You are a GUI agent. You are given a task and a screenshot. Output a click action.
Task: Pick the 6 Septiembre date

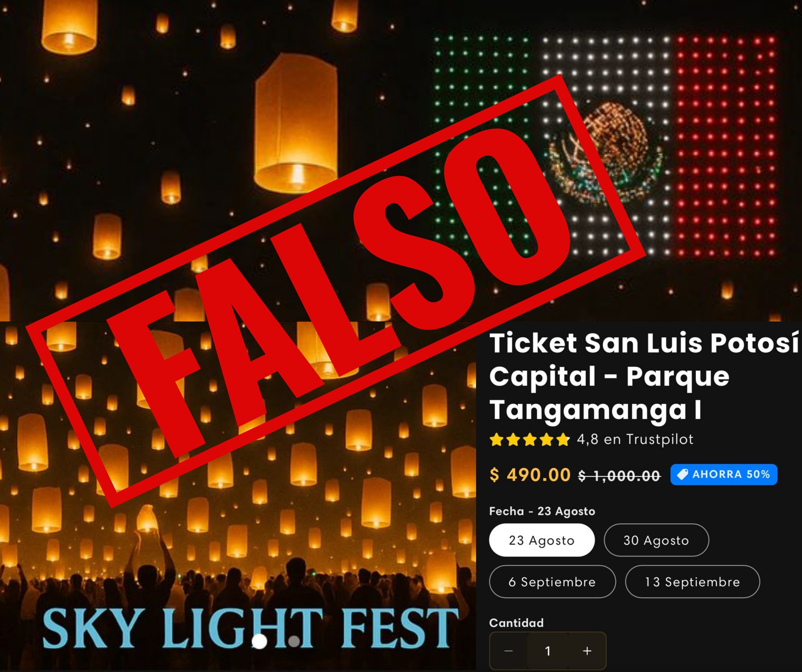point(552,582)
